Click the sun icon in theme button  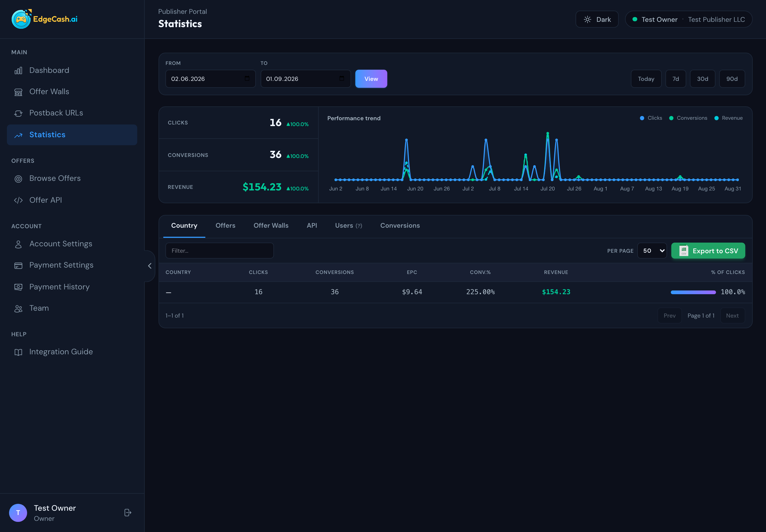coord(587,19)
